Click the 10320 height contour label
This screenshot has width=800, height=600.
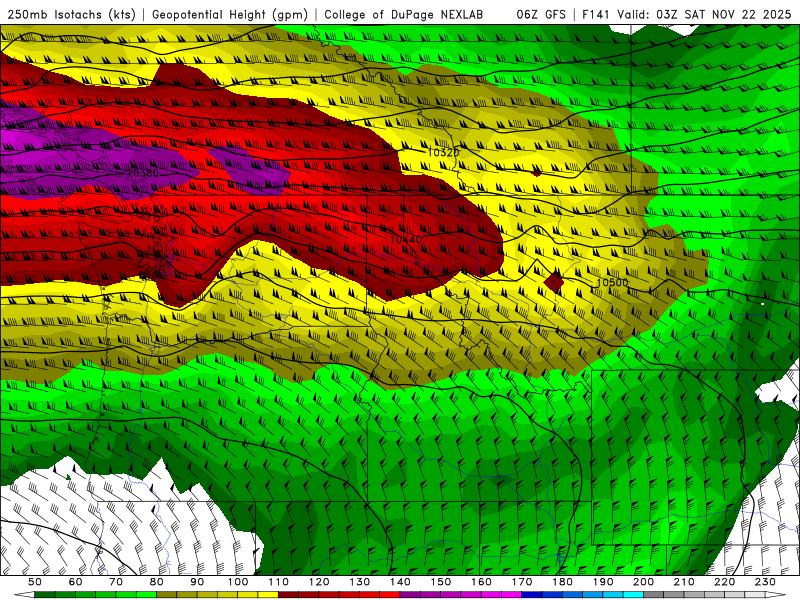tap(443, 152)
